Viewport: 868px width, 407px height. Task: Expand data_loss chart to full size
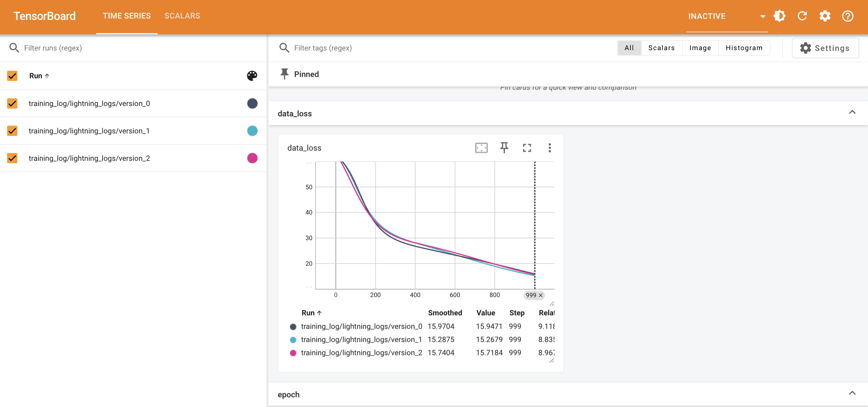coord(527,148)
